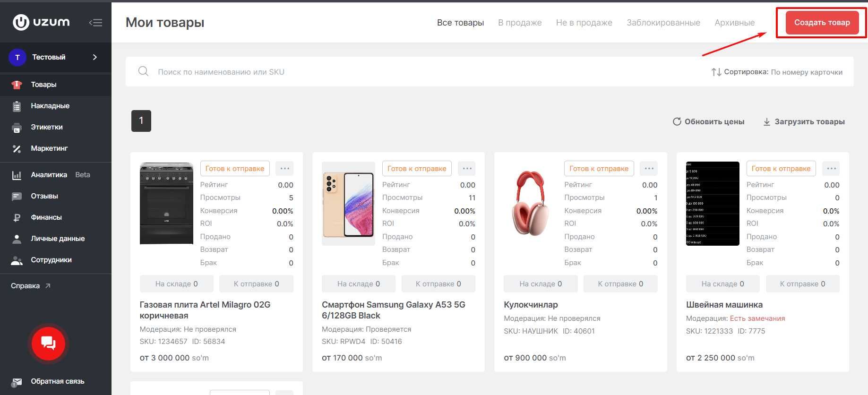Click the refresh icon beside Обновить цены

(677, 121)
